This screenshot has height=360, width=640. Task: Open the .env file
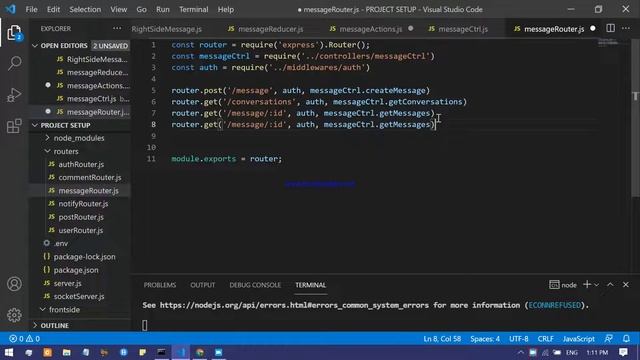tap(60, 243)
